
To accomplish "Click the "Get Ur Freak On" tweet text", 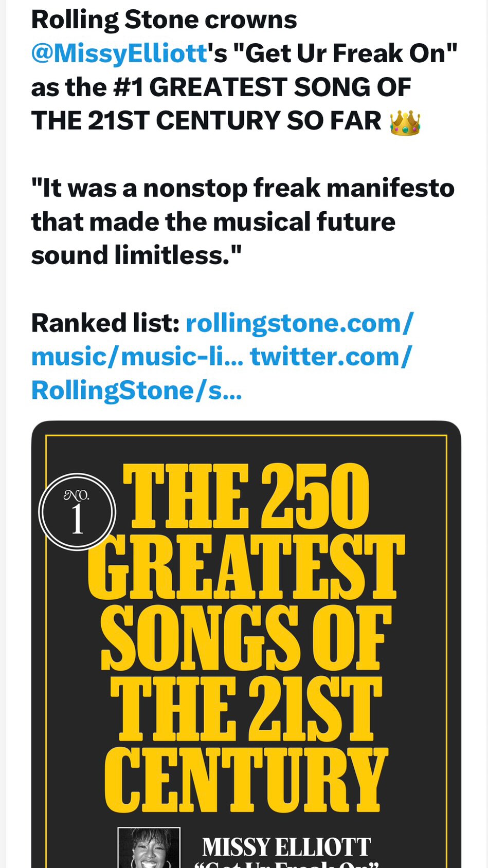I will coord(345,53).
